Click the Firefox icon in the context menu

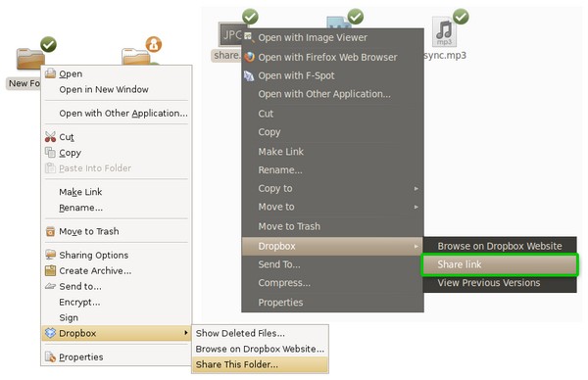click(x=249, y=57)
